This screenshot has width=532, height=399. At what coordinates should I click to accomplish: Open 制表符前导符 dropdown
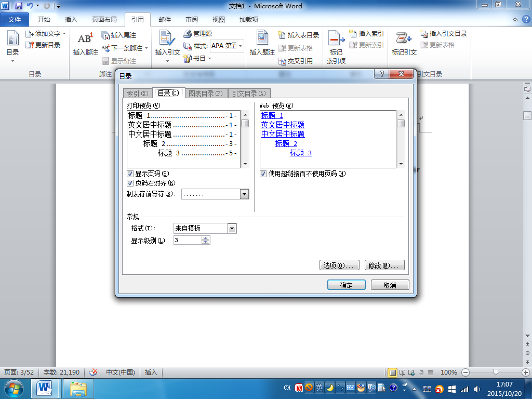click(x=244, y=194)
